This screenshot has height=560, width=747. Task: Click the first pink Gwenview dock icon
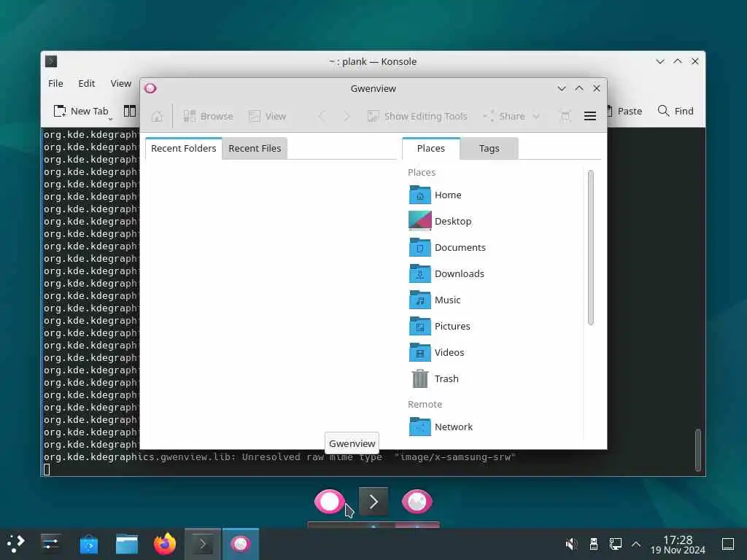(x=329, y=502)
